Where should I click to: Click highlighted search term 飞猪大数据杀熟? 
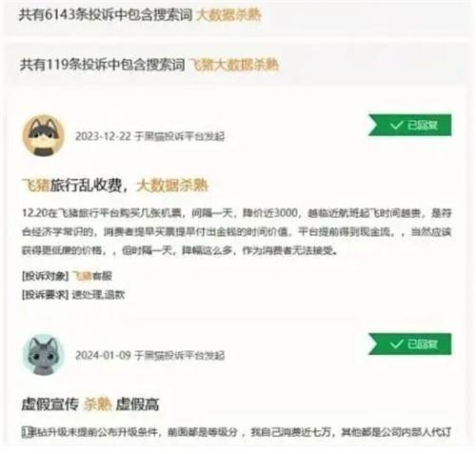(x=234, y=65)
